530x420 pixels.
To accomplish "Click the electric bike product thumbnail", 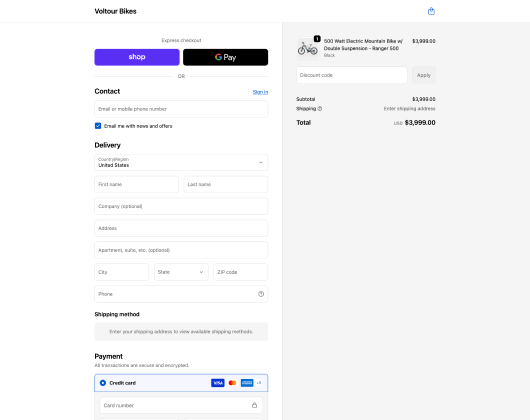I will [x=308, y=48].
